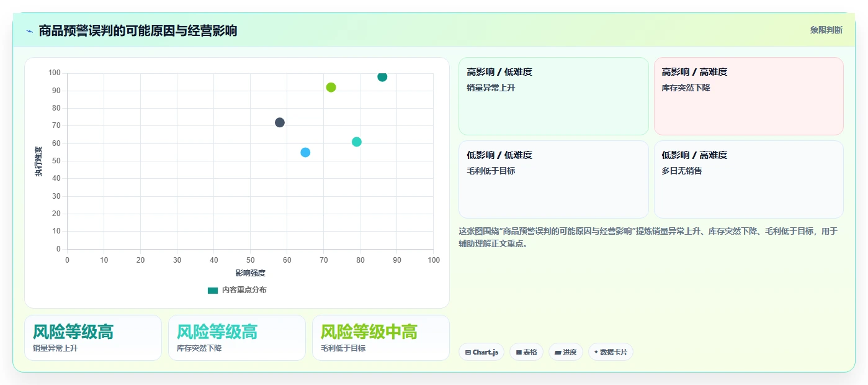Click 销量异常上升 in the upper-left quadrant card
The width and height of the screenshot is (868, 385).
point(491,88)
